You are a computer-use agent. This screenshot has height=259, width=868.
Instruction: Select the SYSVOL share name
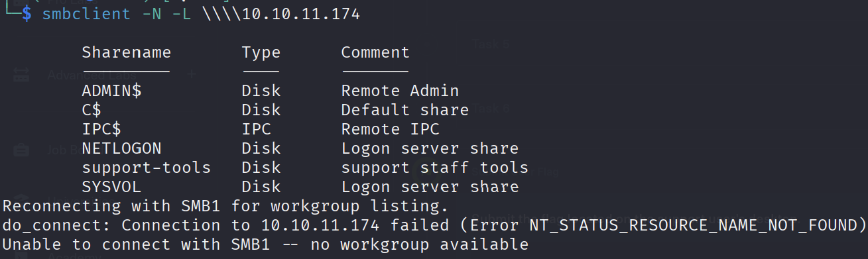[x=111, y=187]
